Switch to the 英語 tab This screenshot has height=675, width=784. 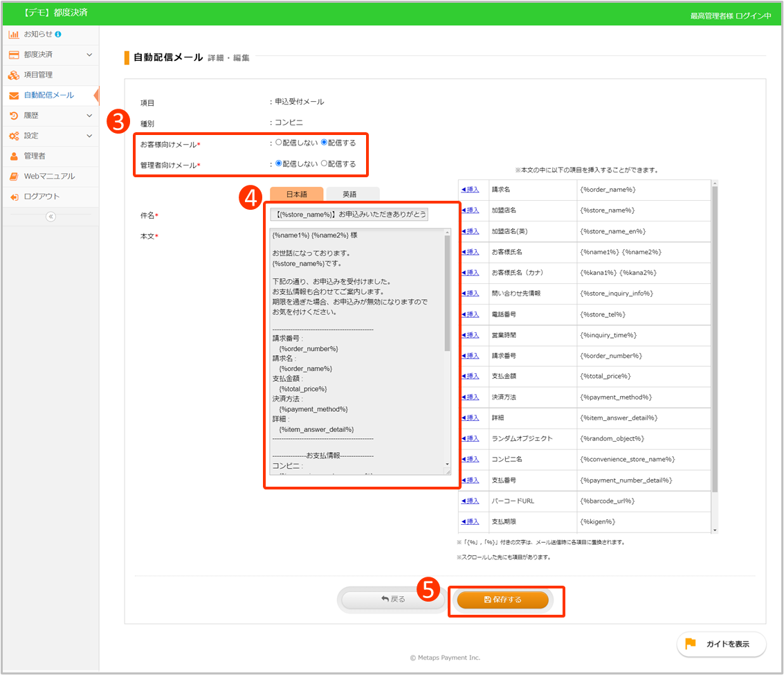coord(352,195)
